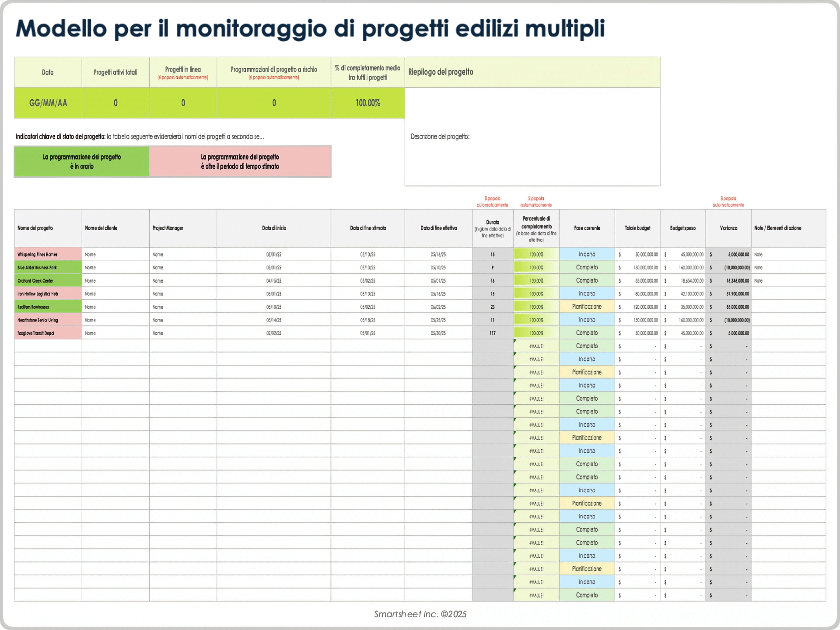Click spent budget 42,100,000.00 for Iron Hollow

click(683, 294)
